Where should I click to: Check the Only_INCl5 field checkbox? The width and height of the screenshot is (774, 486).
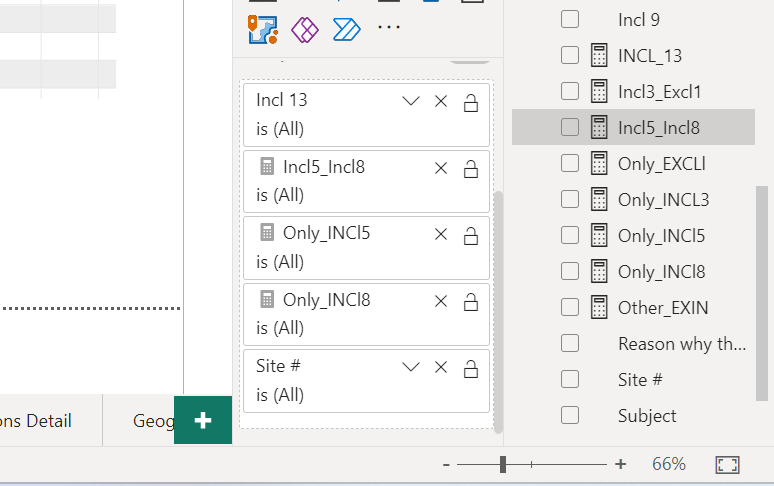coord(570,235)
